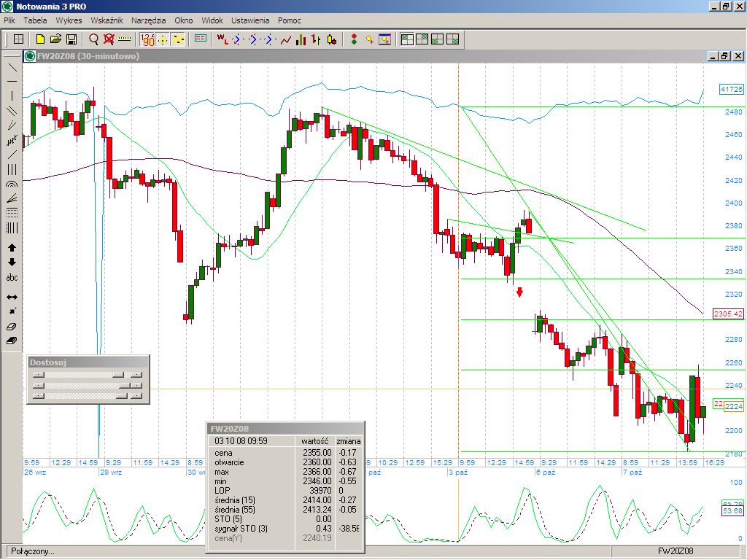This screenshot has height=560, width=747.
Task: Click the FW20Z08 data window title bar
Action: pos(285,429)
